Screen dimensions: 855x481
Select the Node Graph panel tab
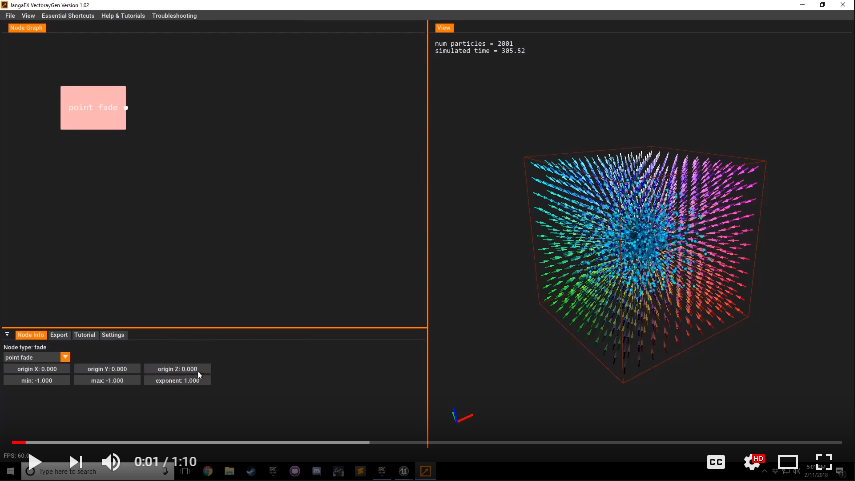[x=26, y=28]
